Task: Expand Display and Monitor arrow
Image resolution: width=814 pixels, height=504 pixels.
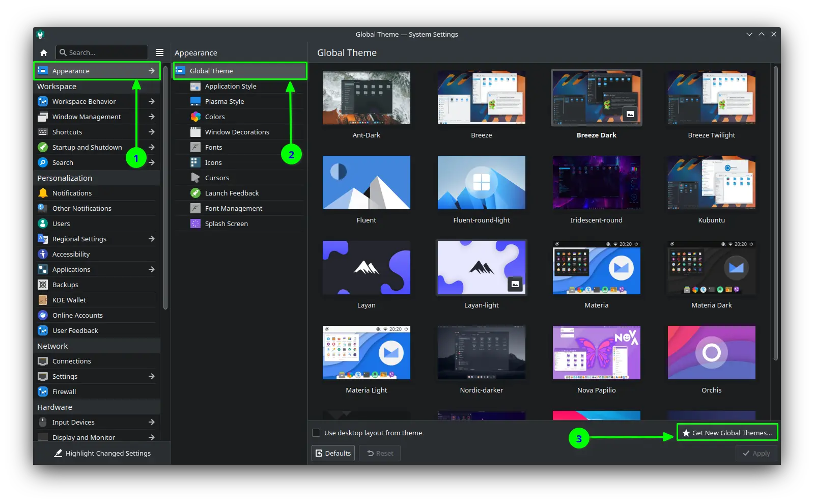Action: point(152,437)
